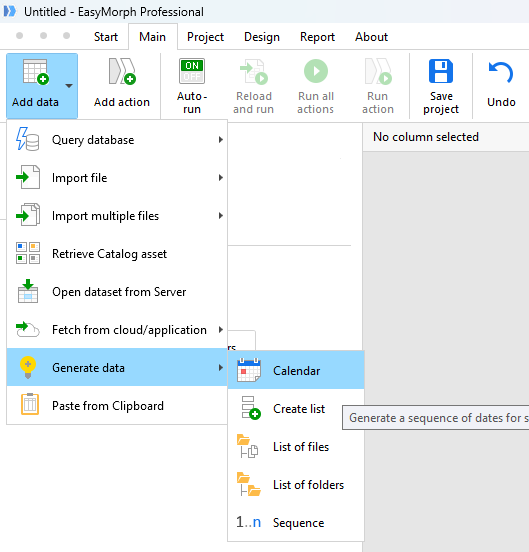Click the Add data table icon
529x552 pixels.
(x=36, y=72)
